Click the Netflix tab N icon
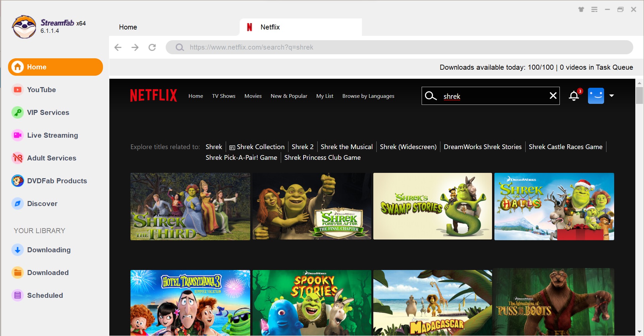Screen dimensions: 644x336 click(x=249, y=27)
